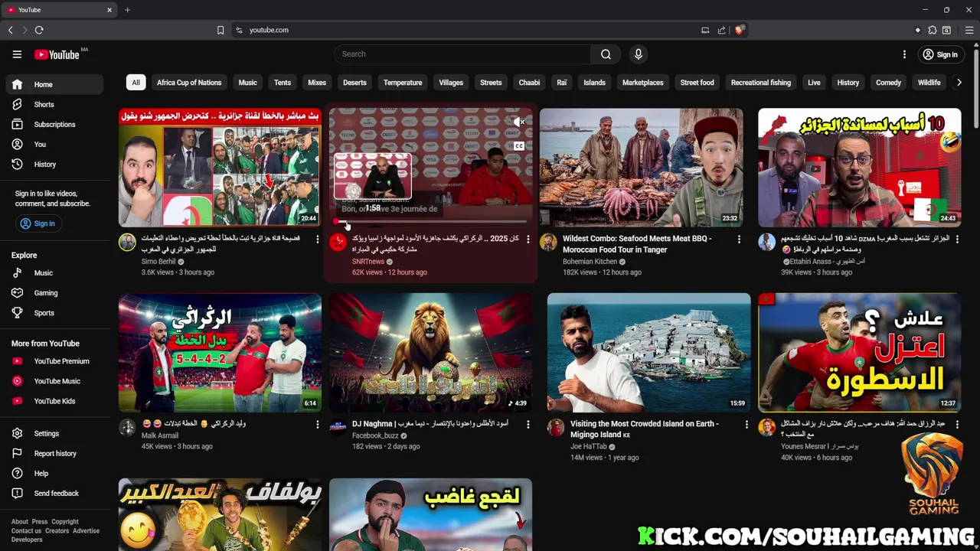Open options menu for Younes Mesrar video
This screenshot has width=980, height=551.
click(956, 424)
